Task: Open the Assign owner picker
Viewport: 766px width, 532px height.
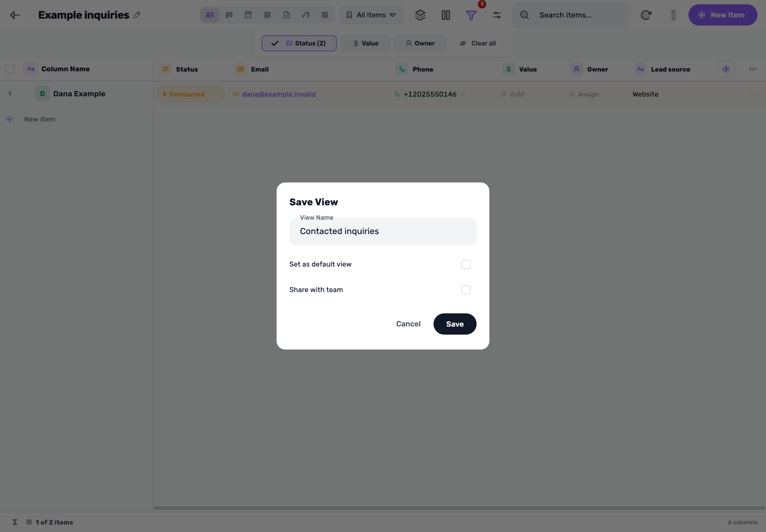Action: [x=584, y=94]
